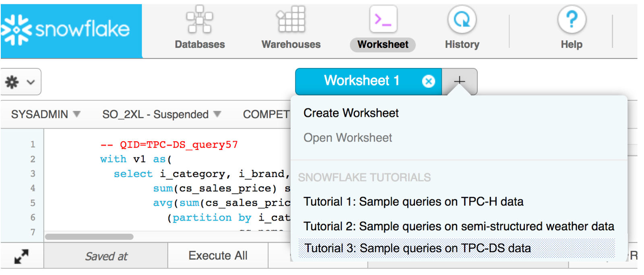Close Worksheet 1 with the X icon

coord(428,81)
